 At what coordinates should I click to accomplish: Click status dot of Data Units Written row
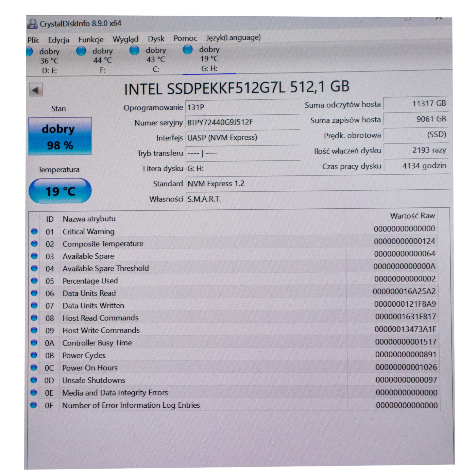(34, 305)
